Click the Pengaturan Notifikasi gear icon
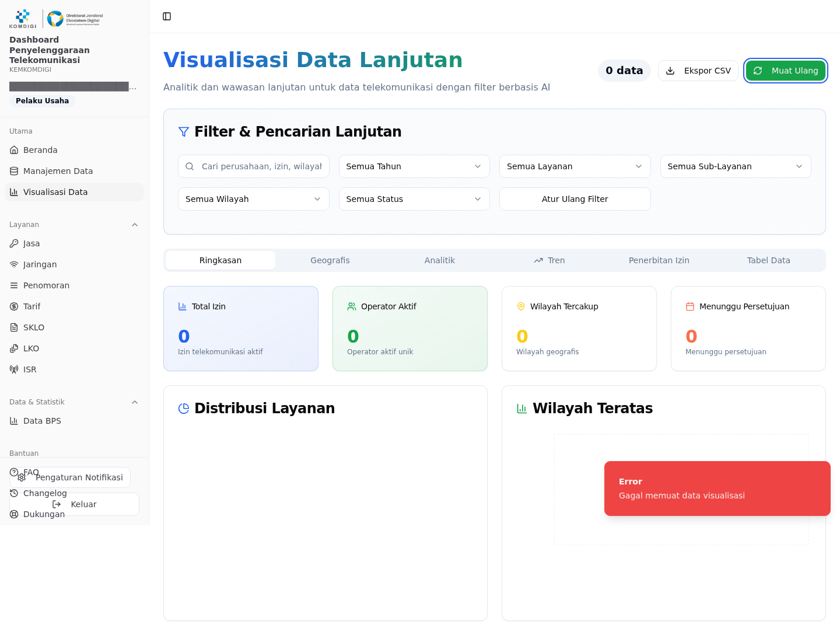The image size is (840, 635). click(22, 477)
